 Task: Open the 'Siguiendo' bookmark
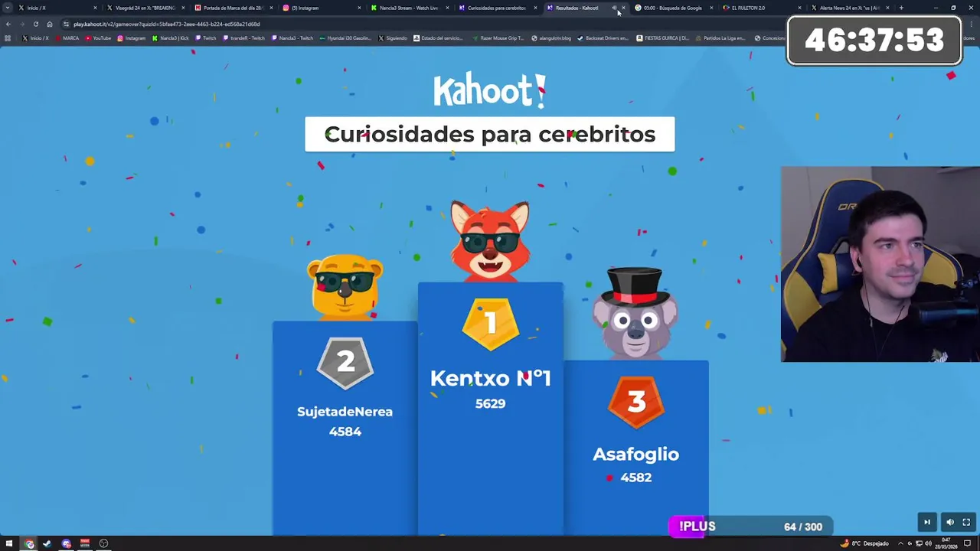pos(393,38)
